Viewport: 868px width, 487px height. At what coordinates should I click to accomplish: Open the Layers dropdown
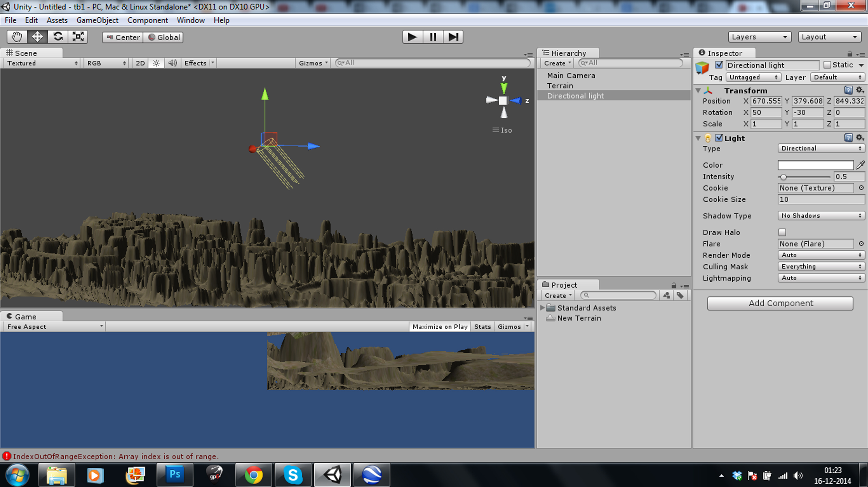pos(759,37)
